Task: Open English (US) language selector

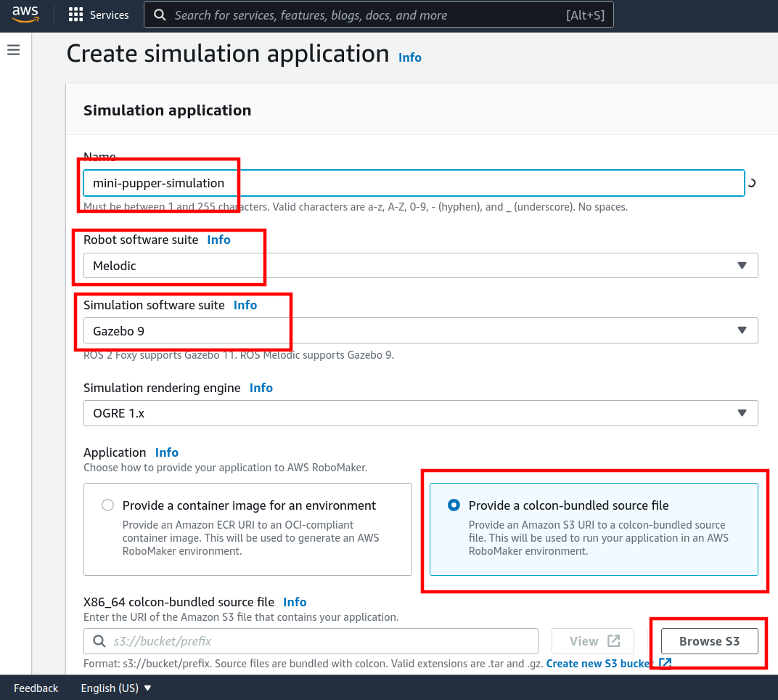Action: pyautogui.click(x=115, y=688)
